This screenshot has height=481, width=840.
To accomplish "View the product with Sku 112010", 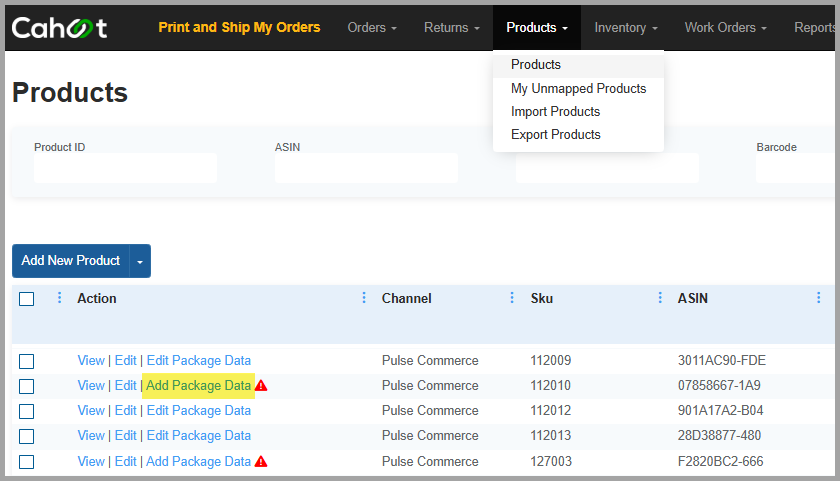I will (x=91, y=386).
